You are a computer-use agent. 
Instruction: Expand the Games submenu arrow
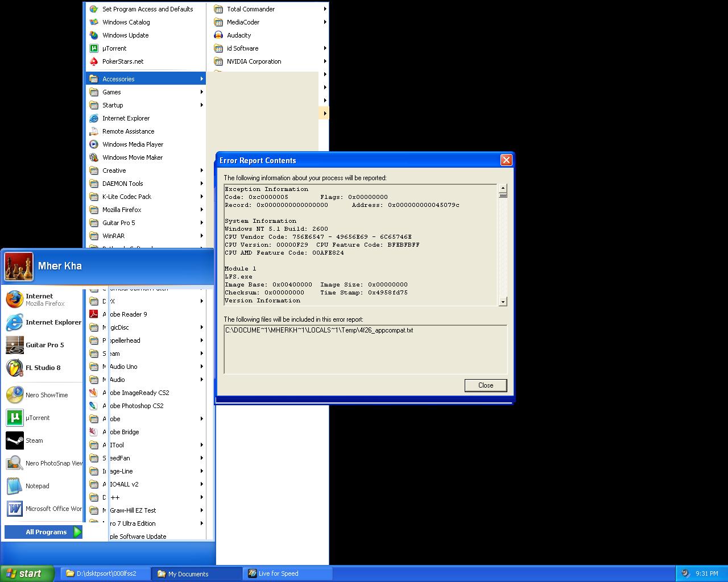201,92
